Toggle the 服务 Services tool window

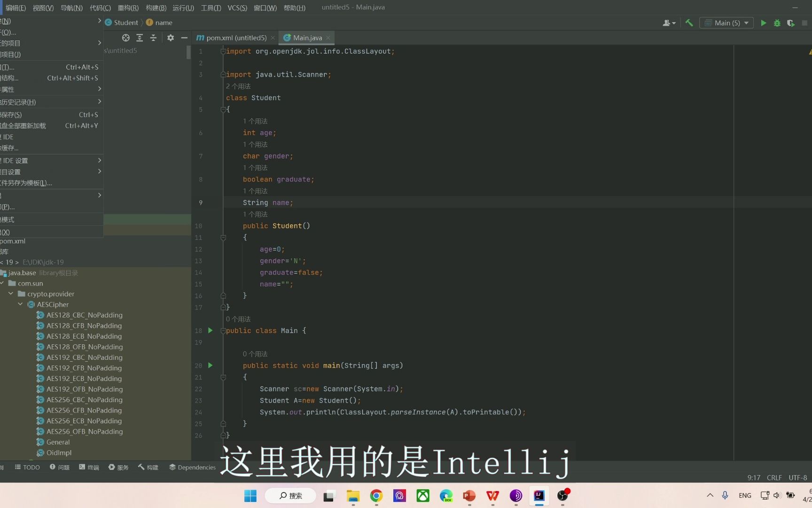click(x=118, y=467)
